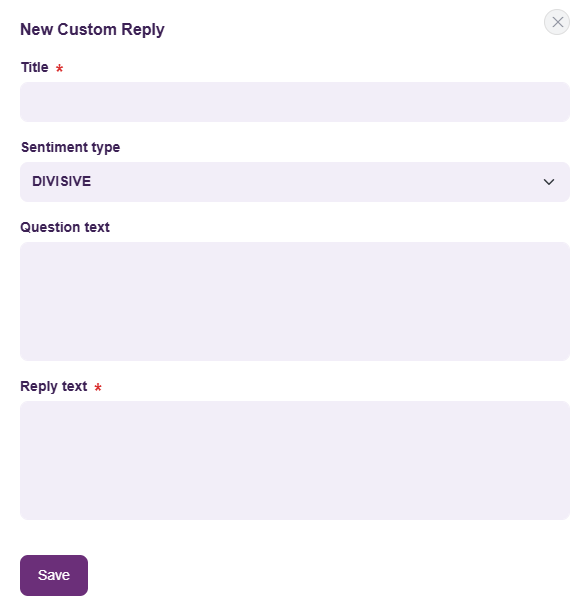582x612 pixels.
Task: Submit the custom reply with Save
Action: [x=54, y=575]
